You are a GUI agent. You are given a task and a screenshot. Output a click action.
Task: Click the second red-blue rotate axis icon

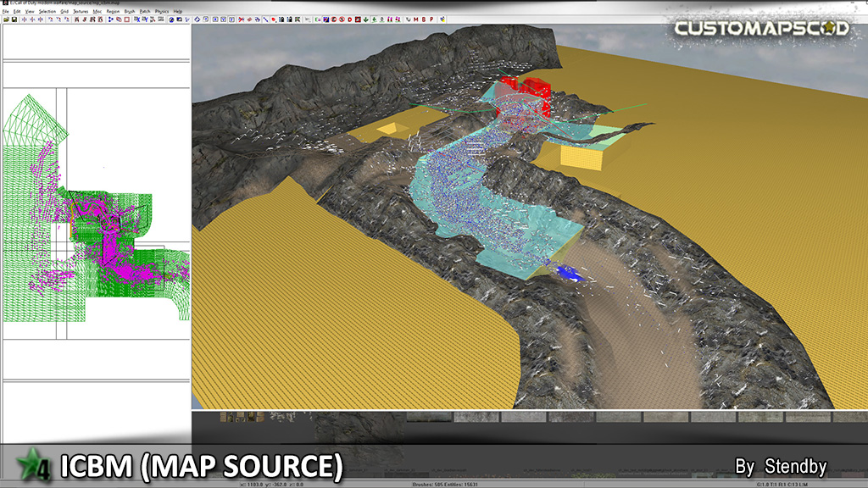click(58, 19)
